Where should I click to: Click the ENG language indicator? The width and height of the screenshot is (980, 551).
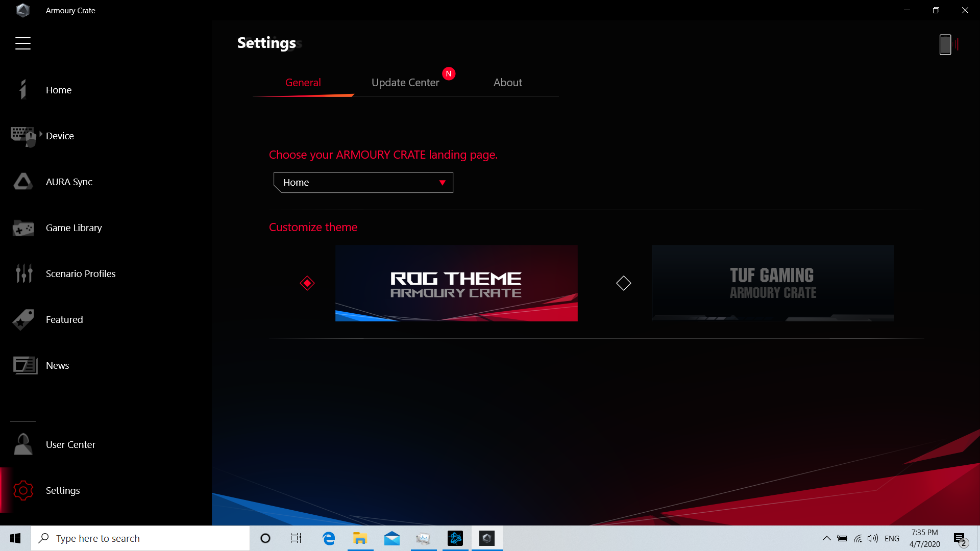(x=892, y=538)
